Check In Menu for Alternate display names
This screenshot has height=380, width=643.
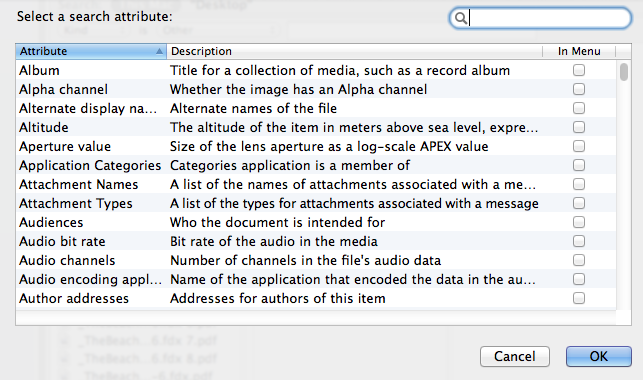(x=579, y=108)
